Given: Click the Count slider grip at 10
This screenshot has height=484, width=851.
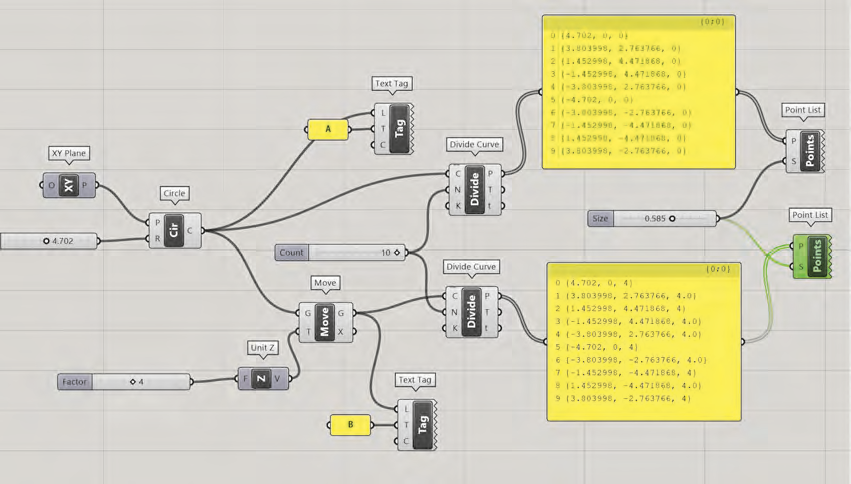Looking at the screenshot, I should pos(397,253).
